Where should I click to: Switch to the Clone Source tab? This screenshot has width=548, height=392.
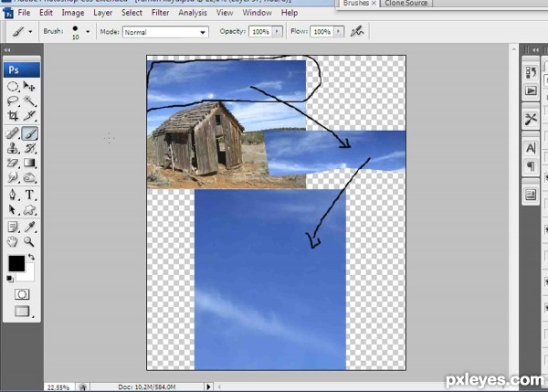tap(406, 3)
